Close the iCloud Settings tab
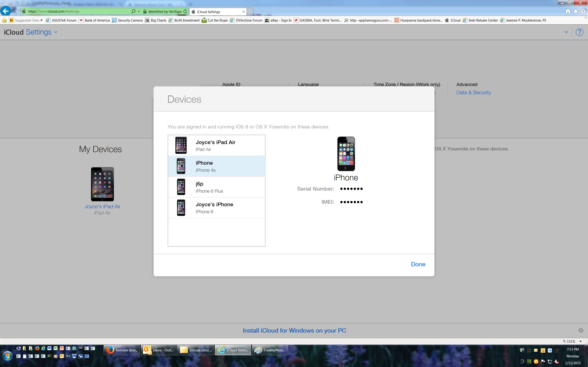Image resolution: width=588 pixels, height=367 pixels. [x=243, y=12]
